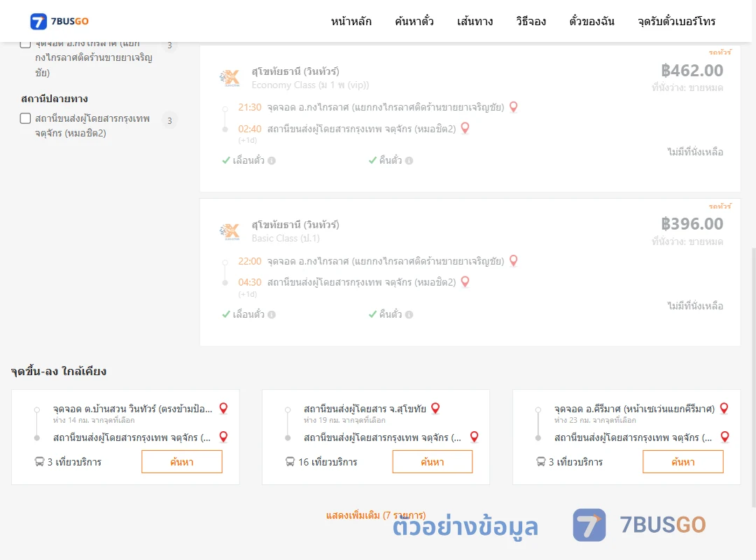Click map pin next to the 02:40 arrival station
Viewport: 756px width, 560px height.
point(465,128)
